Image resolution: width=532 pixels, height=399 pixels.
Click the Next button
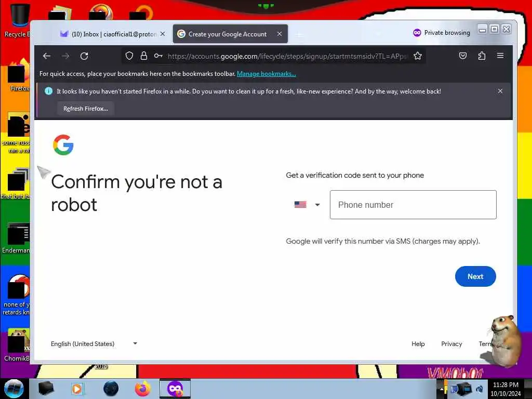pos(475,276)
